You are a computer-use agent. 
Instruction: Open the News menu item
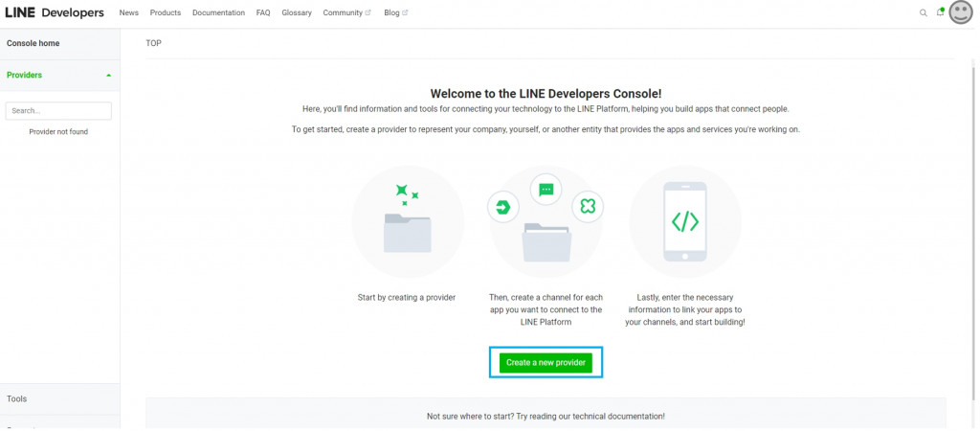coord(129,12)
